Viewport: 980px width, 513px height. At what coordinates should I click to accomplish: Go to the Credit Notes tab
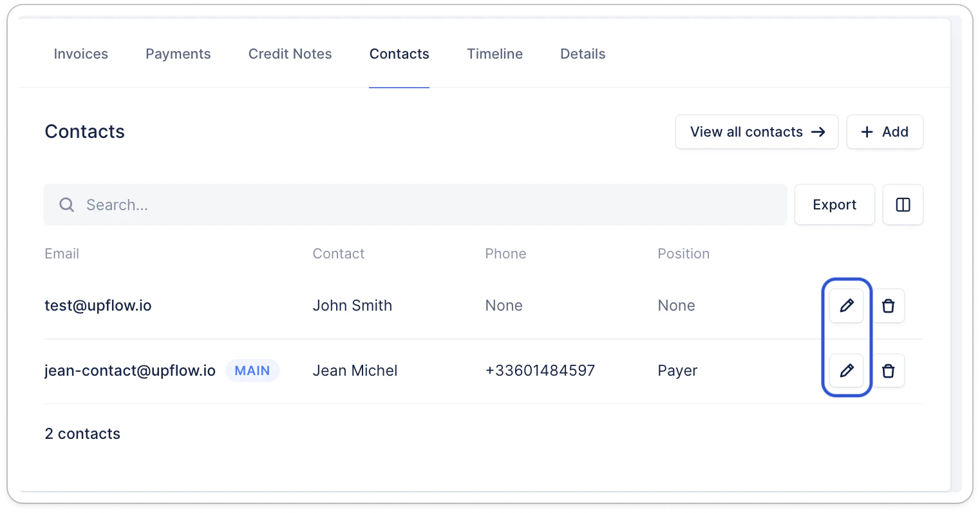click(290, 54)
